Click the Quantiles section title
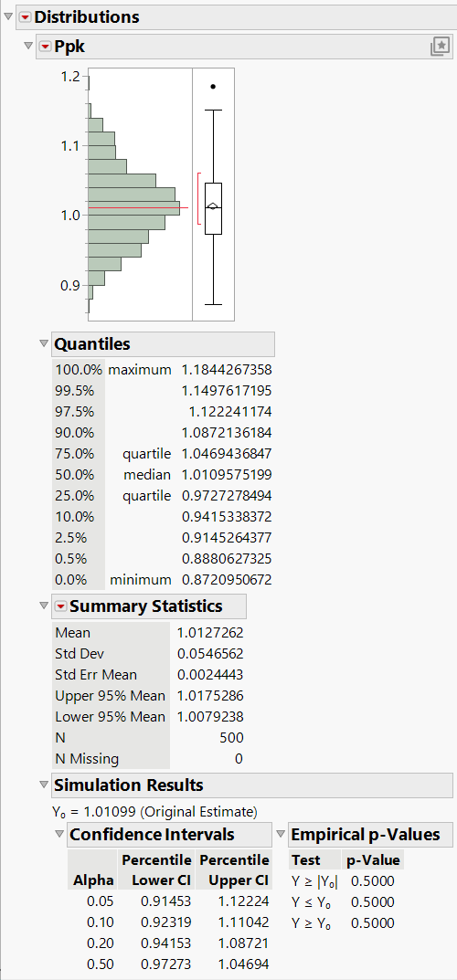 coord(92,344)
